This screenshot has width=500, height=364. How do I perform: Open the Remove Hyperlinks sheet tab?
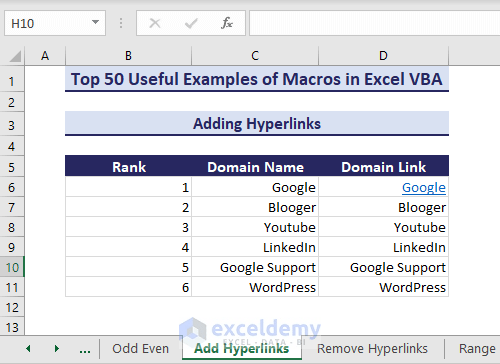[372, 349]
